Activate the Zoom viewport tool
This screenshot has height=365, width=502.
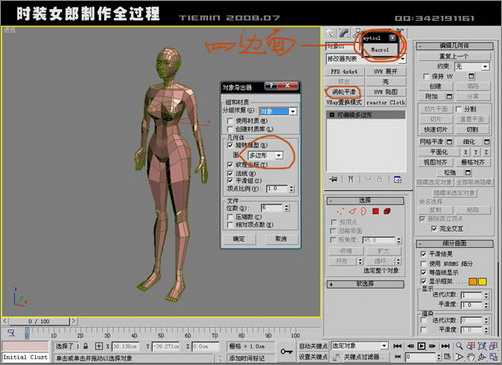pos(459,346)
